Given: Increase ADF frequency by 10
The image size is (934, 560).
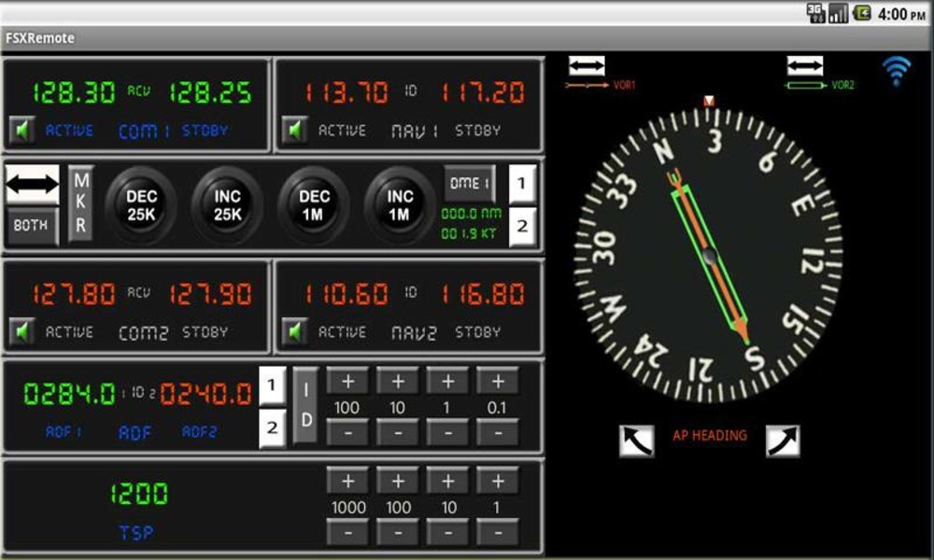Looking at the screenshot, I should 398,382.
